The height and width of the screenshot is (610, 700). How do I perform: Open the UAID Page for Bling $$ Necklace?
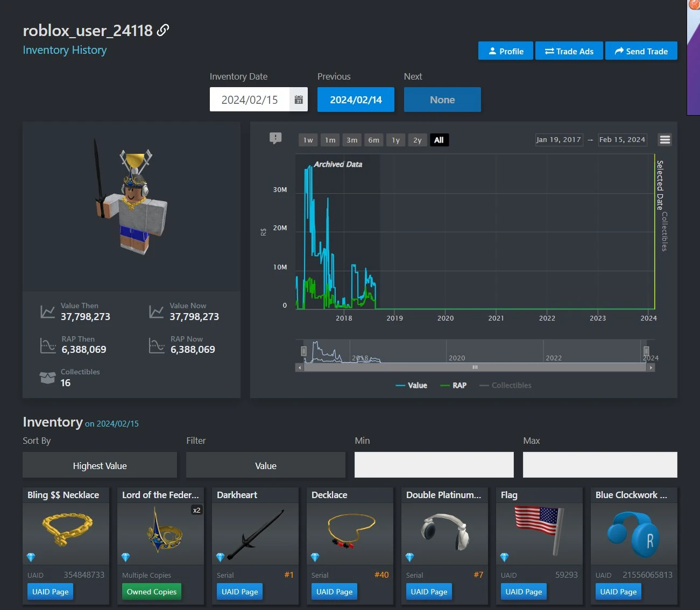(x=51, y=592)
